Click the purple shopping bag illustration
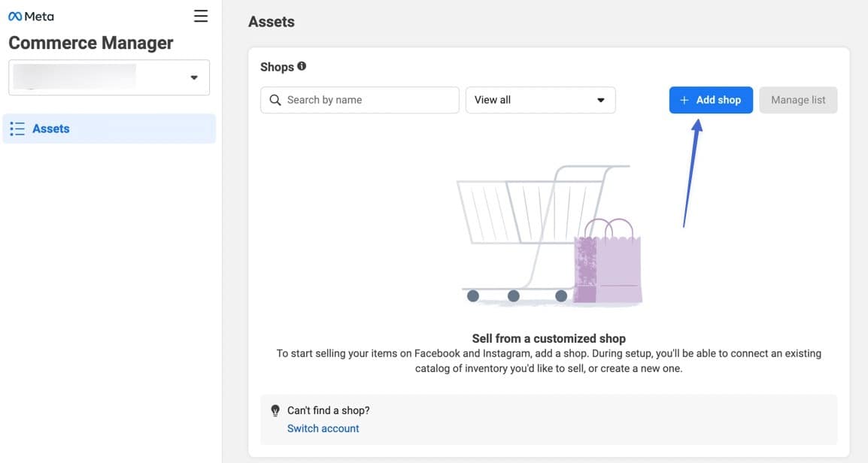868x463 pixels. click(x=609, y=263)
